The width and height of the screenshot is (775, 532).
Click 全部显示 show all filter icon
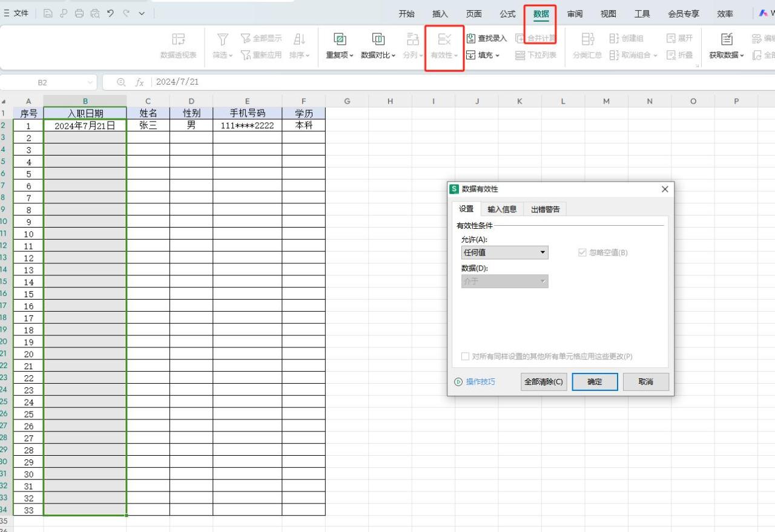pos(246,39)
